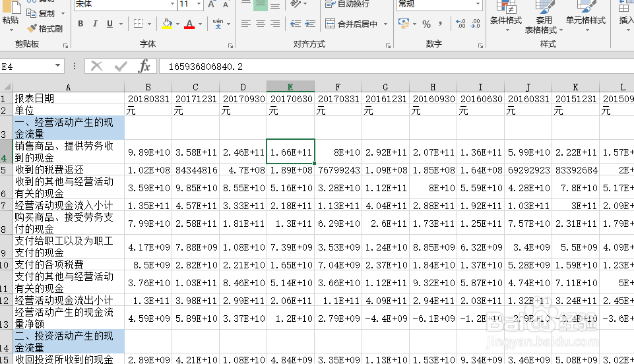Click Paste (粘贴) button
634x364 pixels.
[11, 16]
